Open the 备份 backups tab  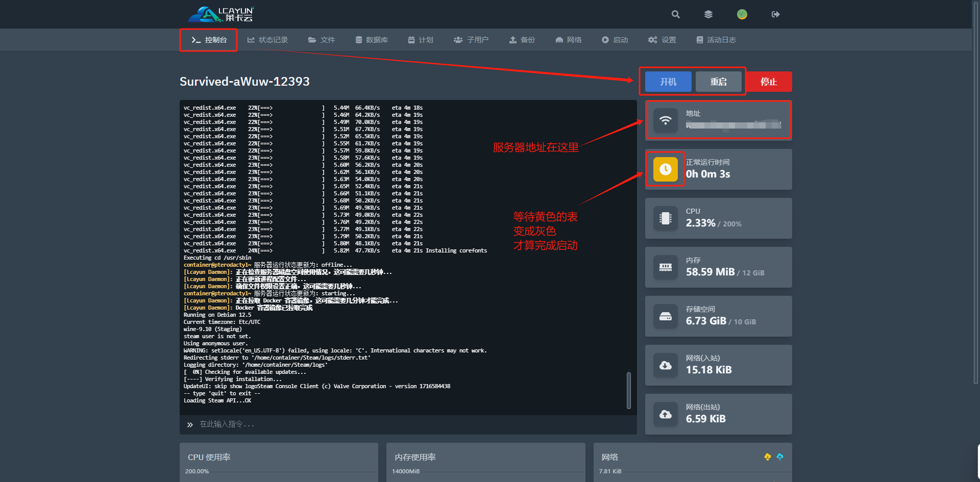click(x=522, y=40)
